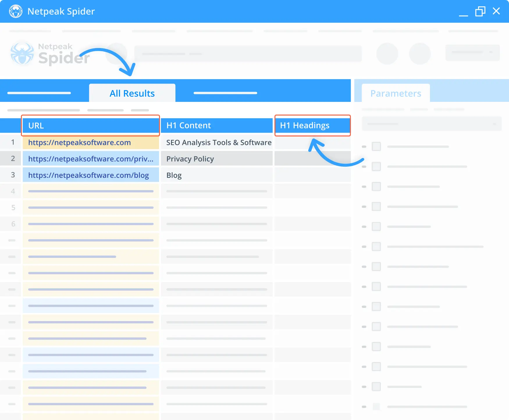Open the https://netpeaksoftware.com/blog URL cell
Image resolution: width=509 pixels, height=420 pixels.
click(x=91, y=175)
